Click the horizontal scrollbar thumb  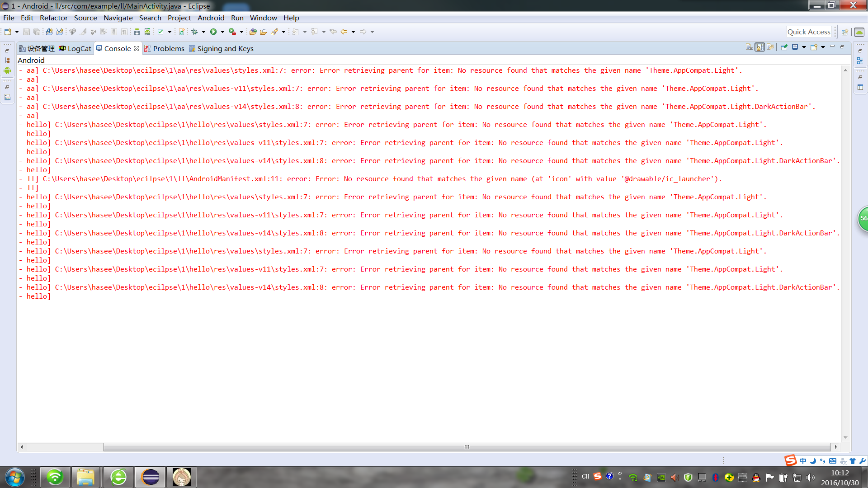[467, 447]
